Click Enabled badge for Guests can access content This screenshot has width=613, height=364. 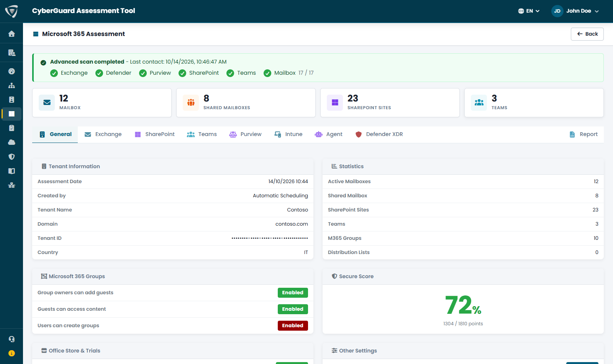(x=293, y=309)
